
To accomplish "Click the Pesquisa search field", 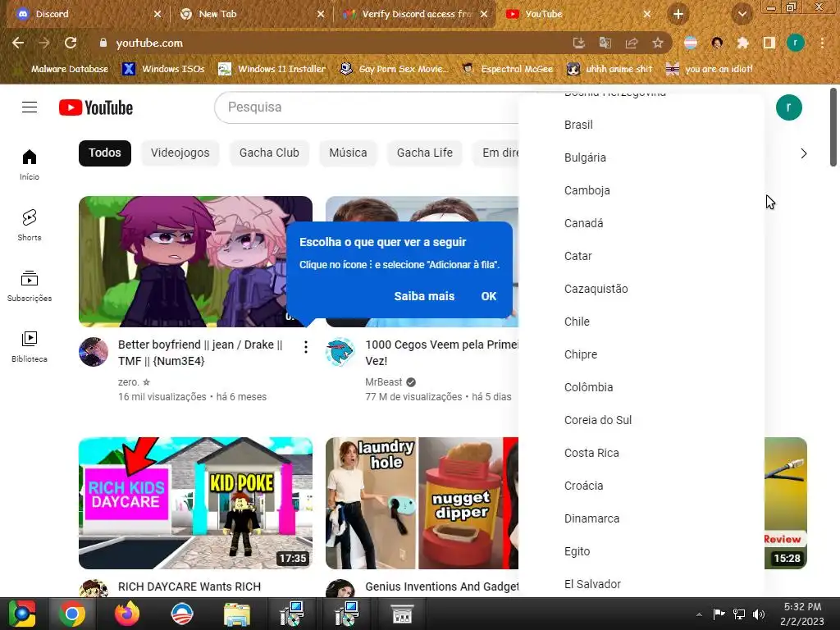I will (367, 107).
